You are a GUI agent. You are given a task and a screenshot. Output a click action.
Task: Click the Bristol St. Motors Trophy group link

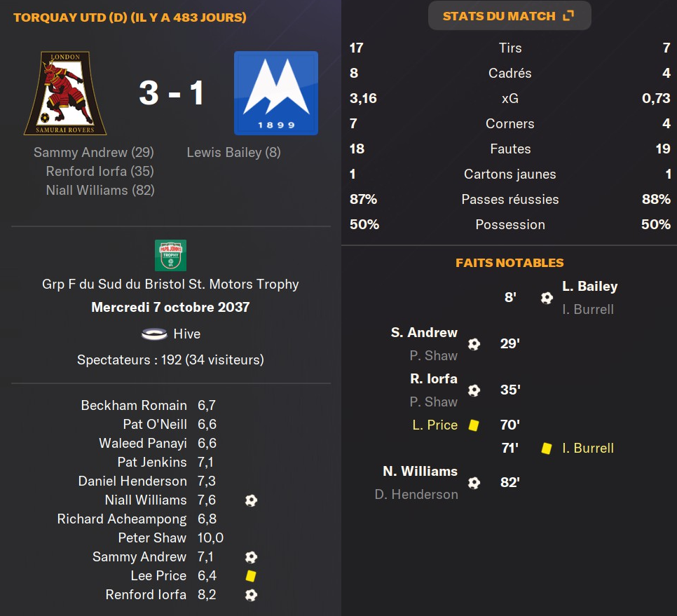coord(170,285)
